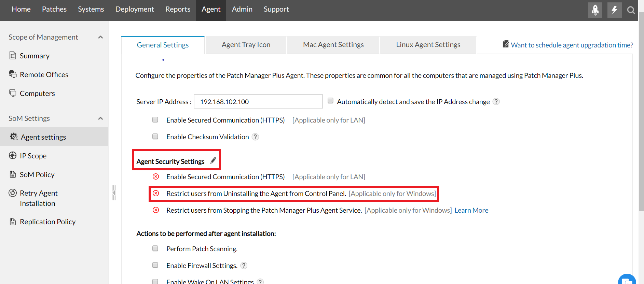644x284 pixels.
Task: Collapse sidebar using the splitter handle
Action: 113,193
